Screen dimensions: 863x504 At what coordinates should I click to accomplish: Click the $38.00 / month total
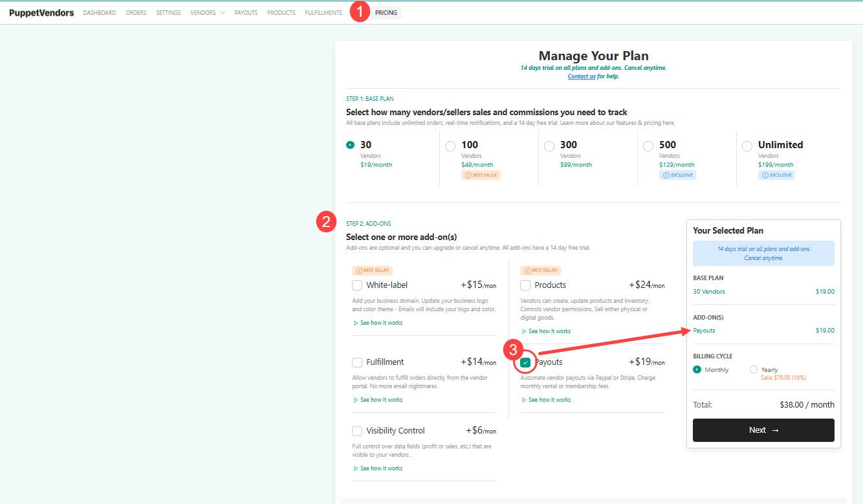[x=807, y=405]
